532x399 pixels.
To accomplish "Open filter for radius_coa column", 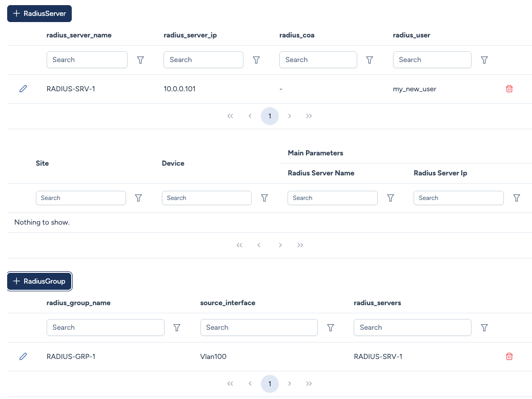I will tap(370, 60).
